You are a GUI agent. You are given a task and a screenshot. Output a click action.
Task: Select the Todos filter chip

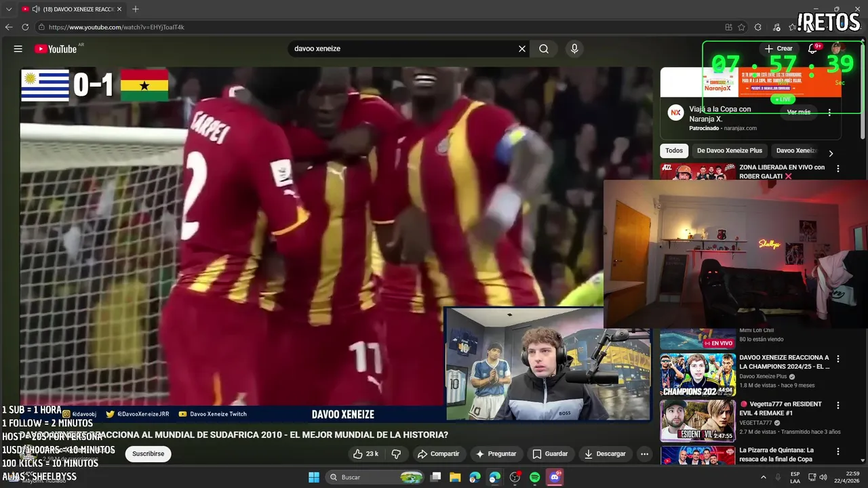point(674,150)
